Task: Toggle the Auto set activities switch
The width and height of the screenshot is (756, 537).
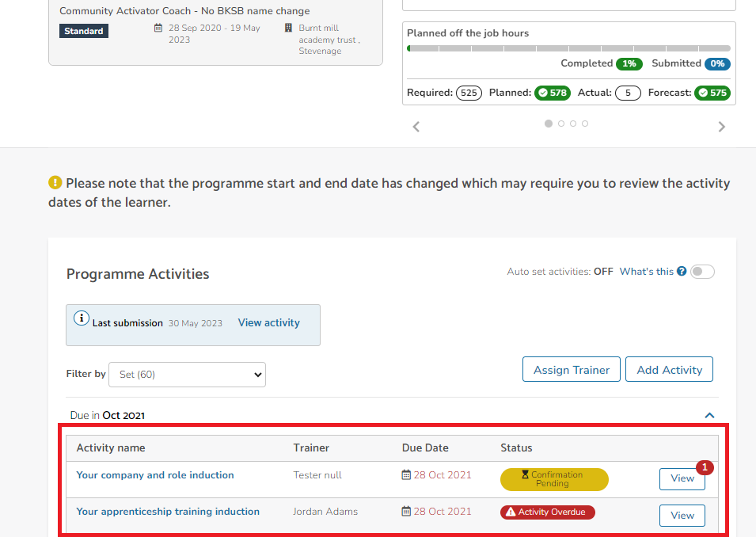Action: (702, 272)
